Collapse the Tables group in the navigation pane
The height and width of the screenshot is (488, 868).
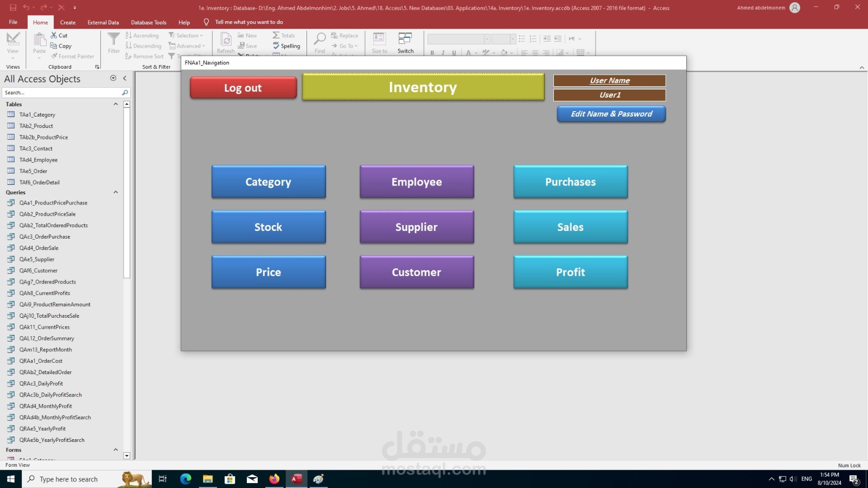pos(116,104)
